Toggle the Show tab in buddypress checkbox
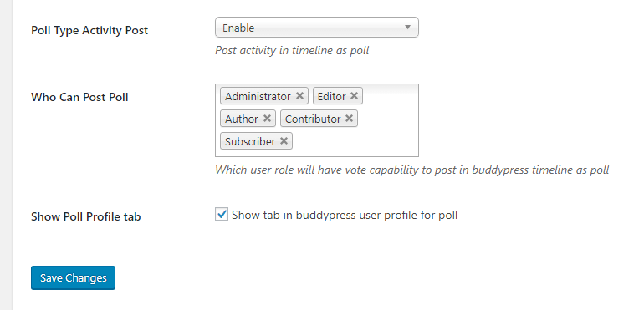 pos(222,215)
